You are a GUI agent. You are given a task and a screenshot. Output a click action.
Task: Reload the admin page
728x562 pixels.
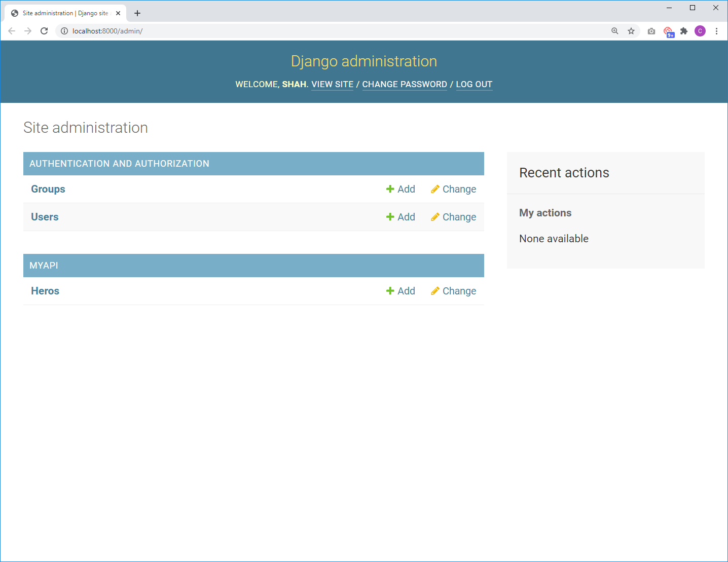click(44, 31)
